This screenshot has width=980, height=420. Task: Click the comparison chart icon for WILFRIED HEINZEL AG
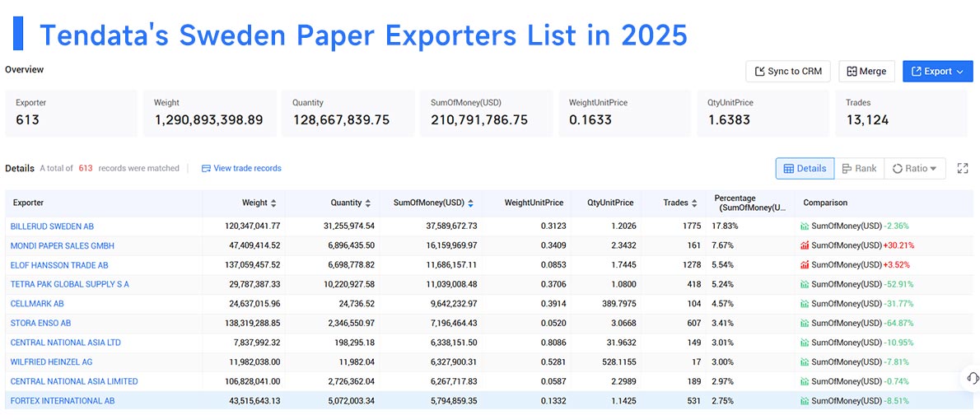coord(805,362)
